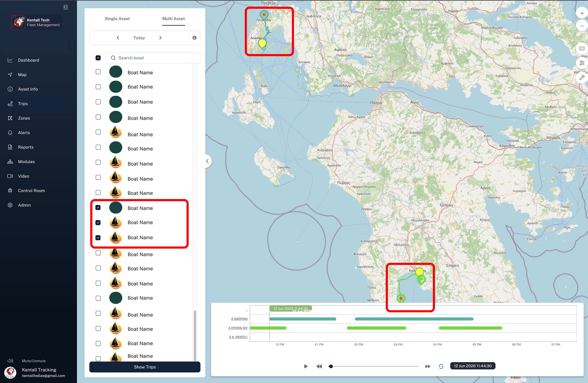This screenshot has width=588, height=383.
Task: Click the first teal Z GARFISH trip bar
Action: 302,319
